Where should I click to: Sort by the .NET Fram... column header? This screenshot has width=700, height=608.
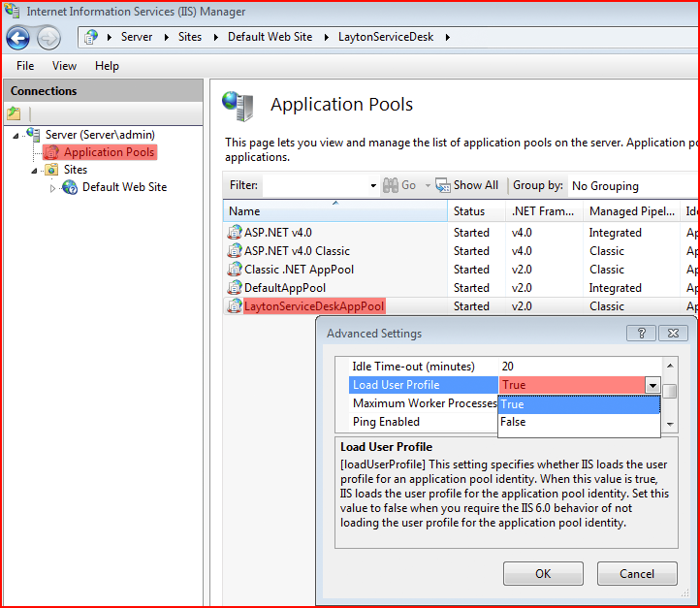[x=545, y=210]
